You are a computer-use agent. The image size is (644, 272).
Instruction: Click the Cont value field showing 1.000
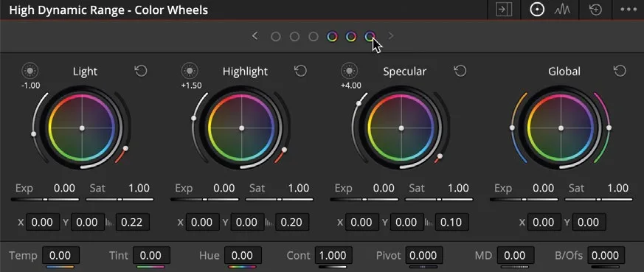pyautogui.click(x=333, y=256)
